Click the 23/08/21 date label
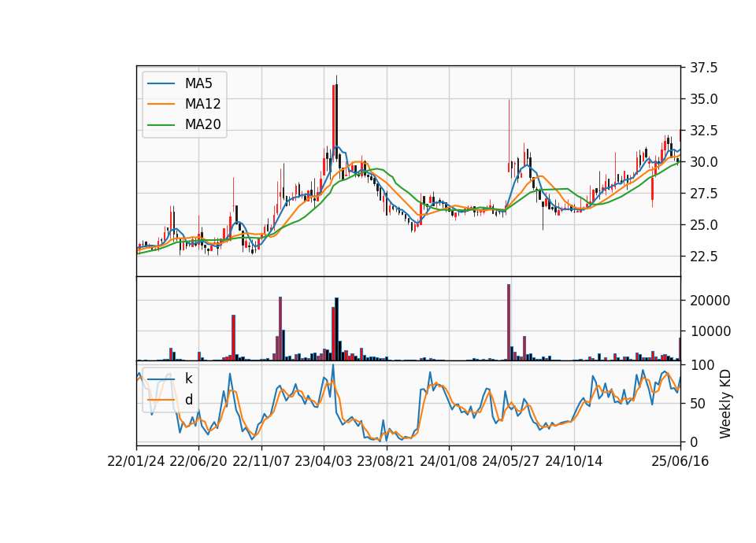This screenshot has height=543, width=756. (386, 462)
